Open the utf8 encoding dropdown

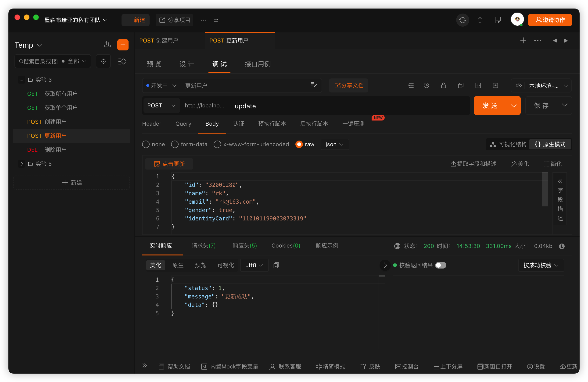tap(254, 265)
